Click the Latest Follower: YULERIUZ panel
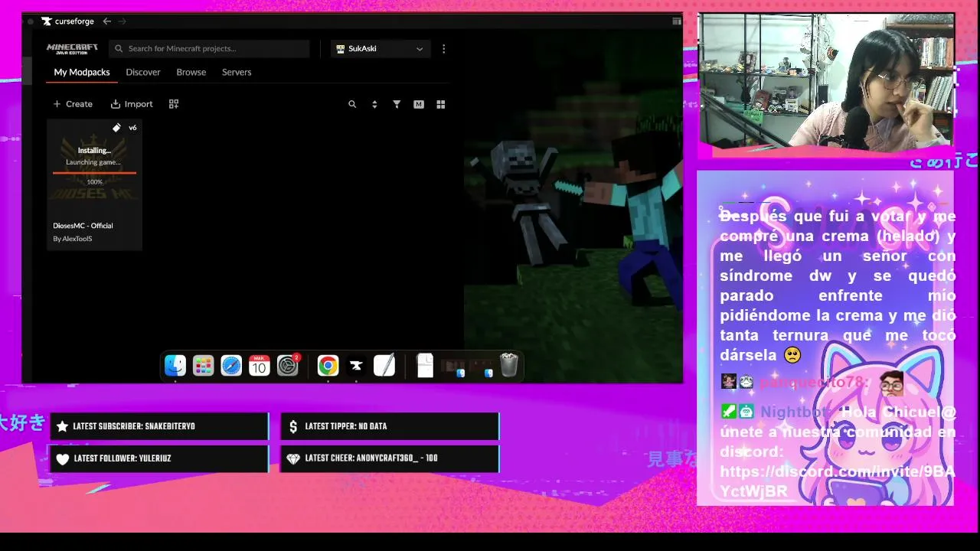The image size is (980, 551). pos(159,458)
